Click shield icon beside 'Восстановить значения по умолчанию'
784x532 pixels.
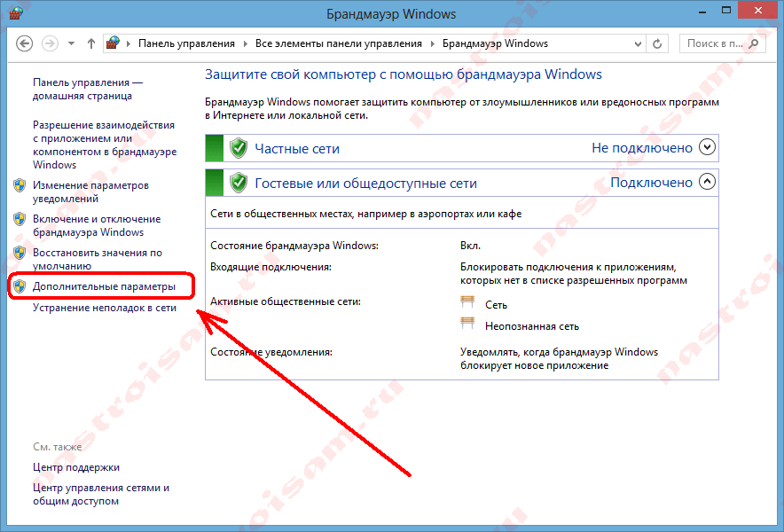(20, 253)
